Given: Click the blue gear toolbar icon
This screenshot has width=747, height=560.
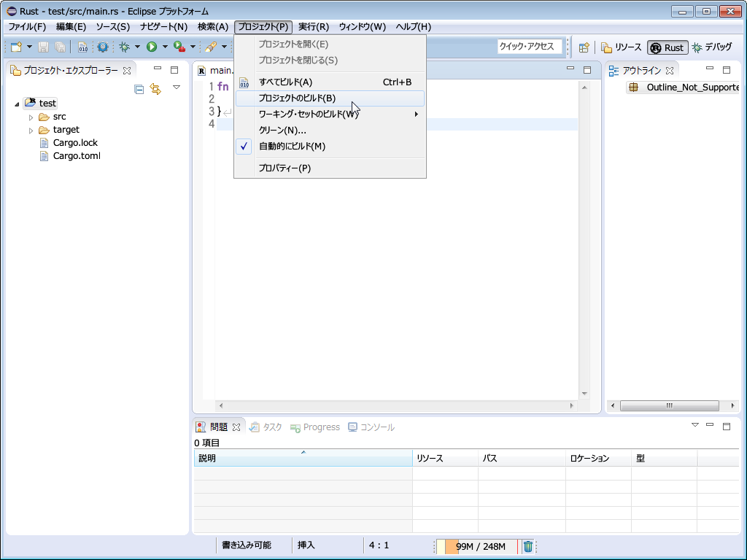Looking at the screenshot, I should [102, 47].
